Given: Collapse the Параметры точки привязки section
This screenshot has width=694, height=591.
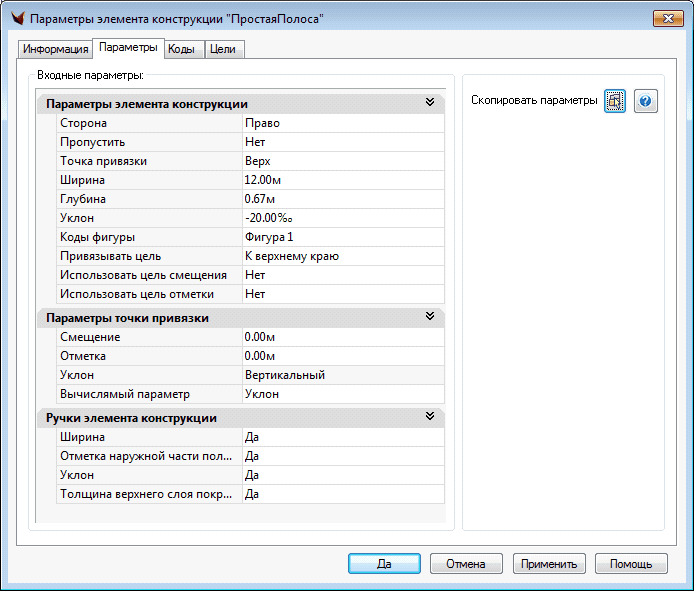Looking at the screenshot, I should point(430,317).
